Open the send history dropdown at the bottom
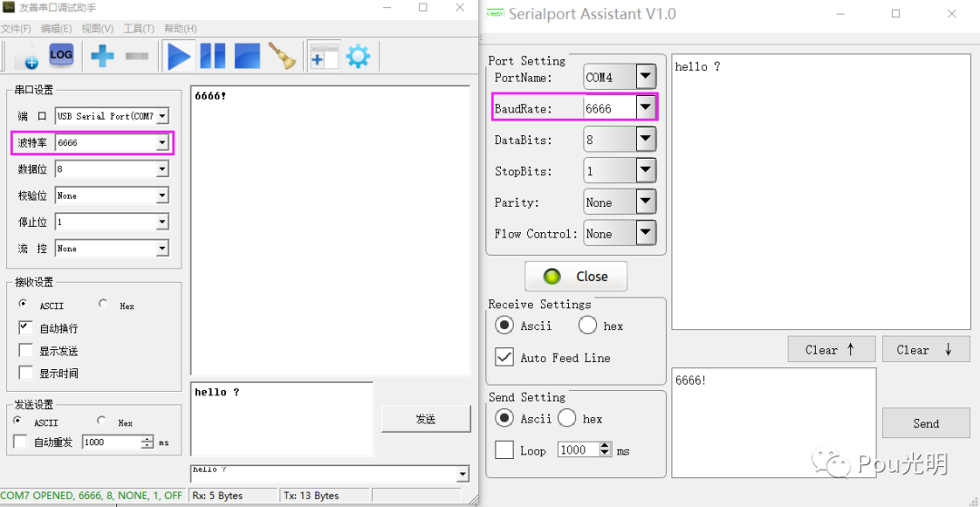 click(463, 474)
